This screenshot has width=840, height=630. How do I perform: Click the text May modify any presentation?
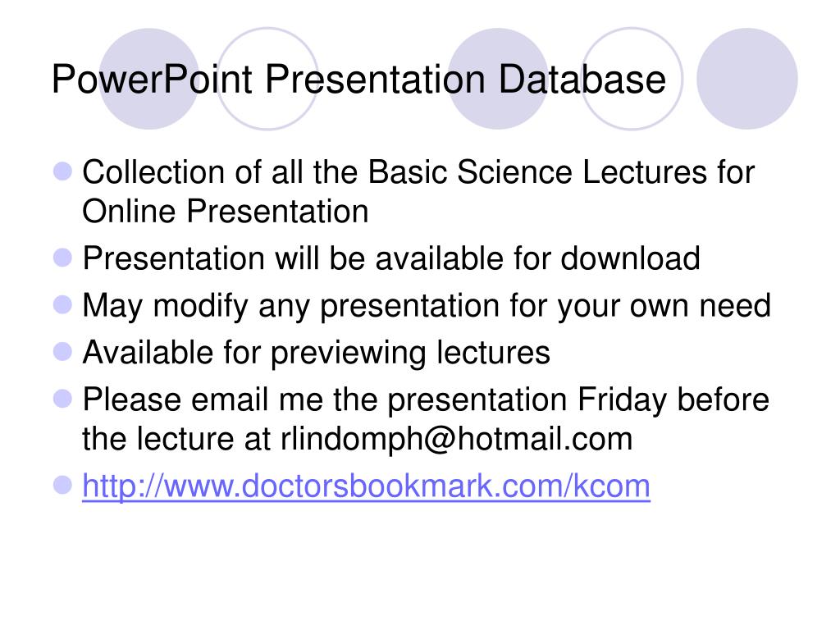pyautogui.click(x=291, y=306)
